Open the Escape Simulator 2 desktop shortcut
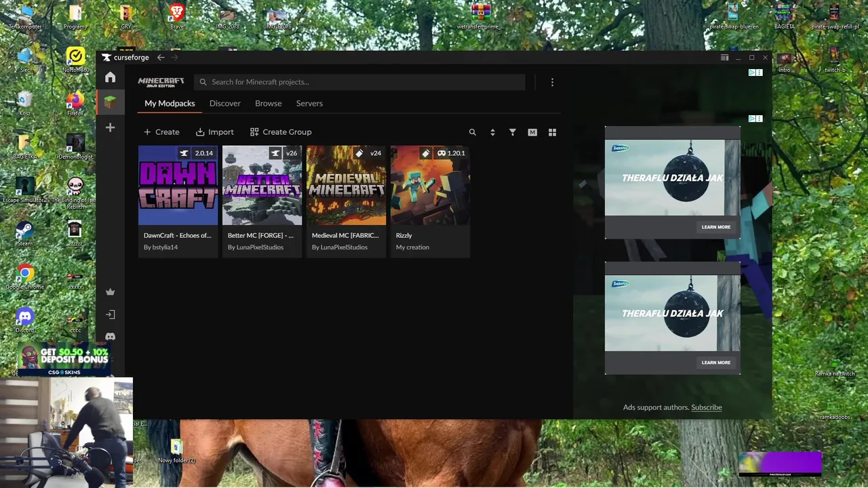This screenshot has width=868, height=488. [x=25, y=190]
